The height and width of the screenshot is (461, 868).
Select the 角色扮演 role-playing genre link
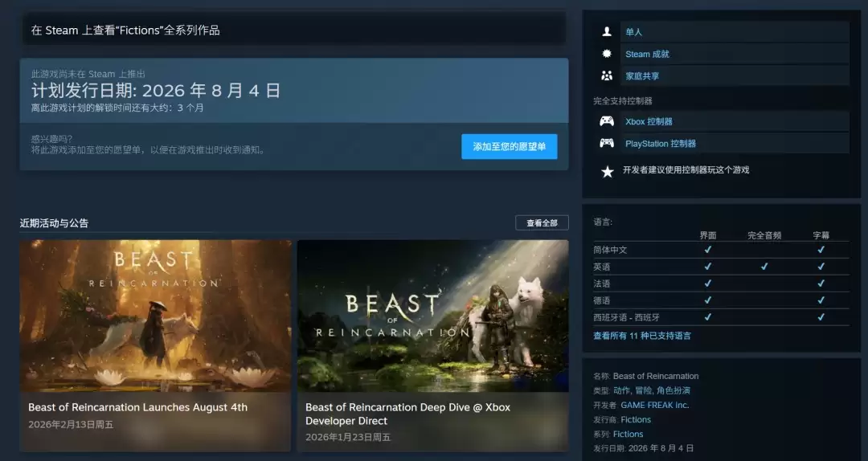(674, 390)
